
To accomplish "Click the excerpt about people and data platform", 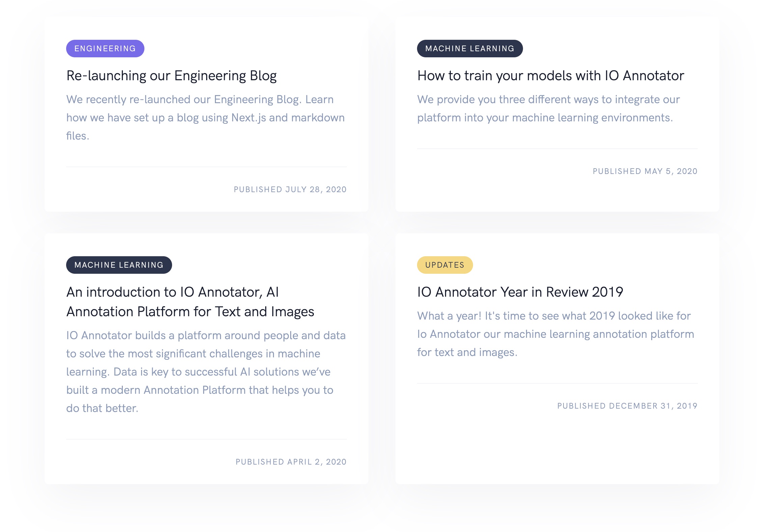I will pyautogui.click(x=206, y=372).
